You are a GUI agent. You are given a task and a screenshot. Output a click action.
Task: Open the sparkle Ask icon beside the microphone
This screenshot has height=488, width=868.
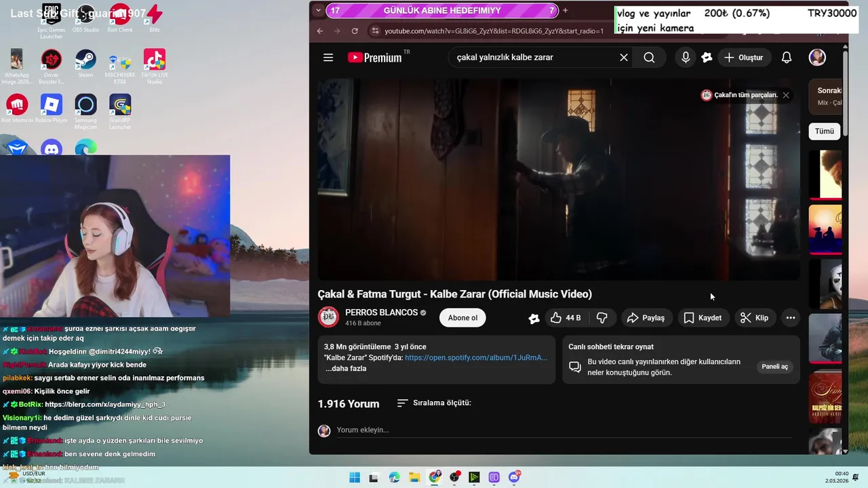tap(707, 58)
